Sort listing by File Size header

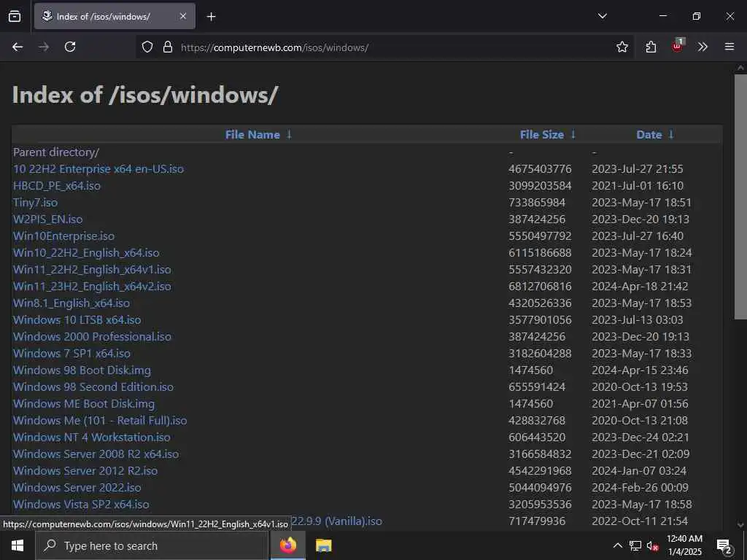coord(542,135)
